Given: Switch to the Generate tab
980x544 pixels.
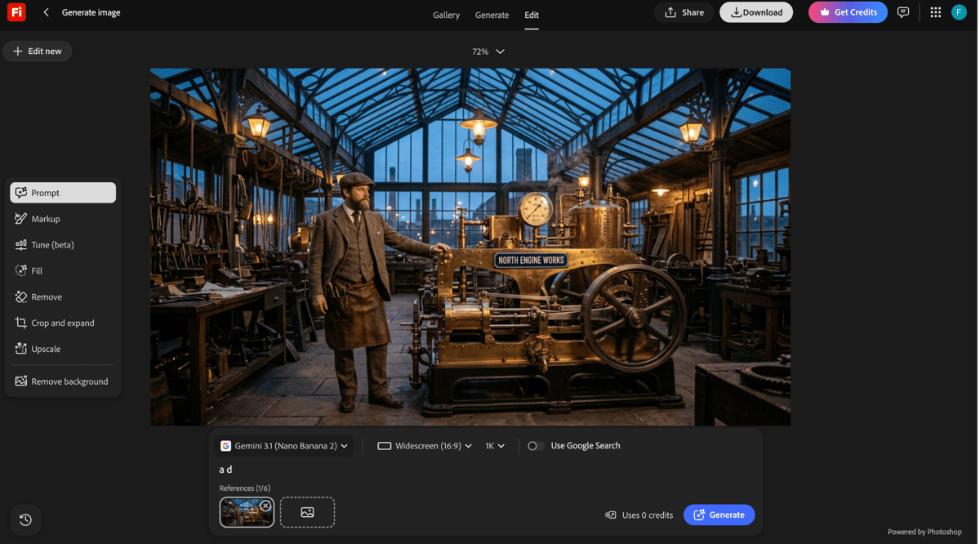Looking at the screenshot, I should pos(492,15).
